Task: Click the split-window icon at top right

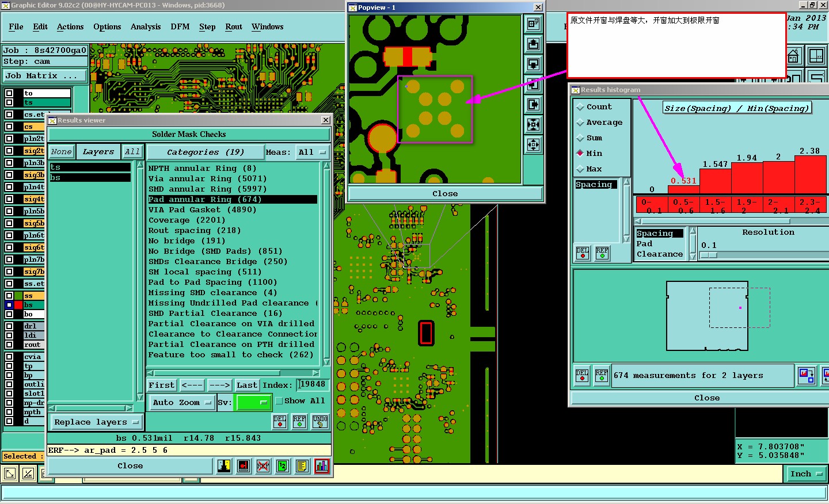Action: tap(816, 56)
